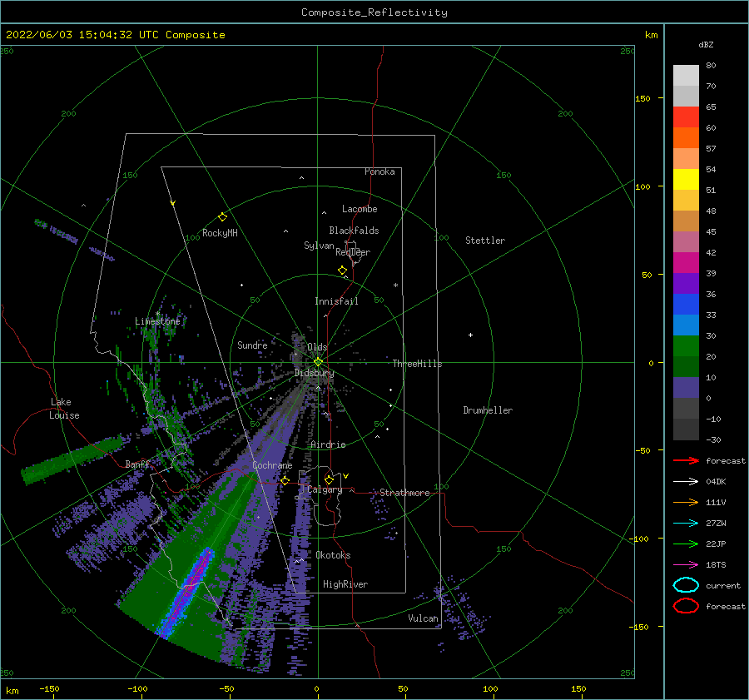The image size is (749, 700).
Task: Click the -150 tick on bottom axis
Action: click(49, 688)
